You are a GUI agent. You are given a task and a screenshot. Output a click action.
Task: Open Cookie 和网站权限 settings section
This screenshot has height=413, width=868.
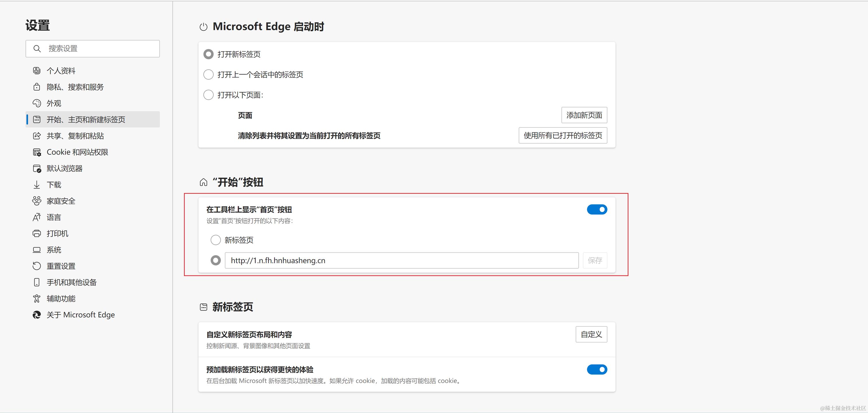pos(77,152)
